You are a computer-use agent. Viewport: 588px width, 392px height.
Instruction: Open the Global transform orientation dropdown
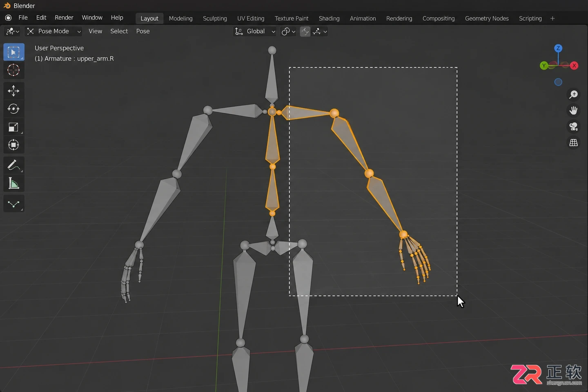255,31
